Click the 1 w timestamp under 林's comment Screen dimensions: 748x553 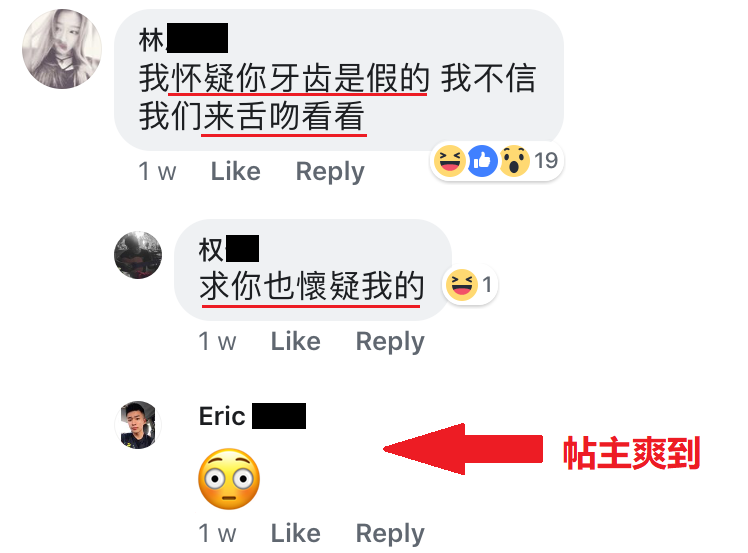click(157, 171)
